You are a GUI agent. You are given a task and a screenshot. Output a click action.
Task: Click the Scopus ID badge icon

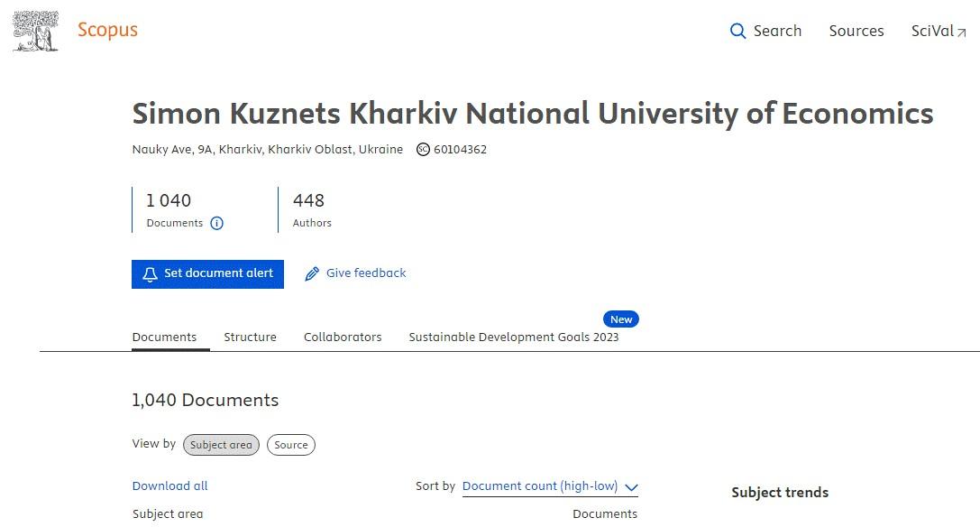tap(423, 150)
